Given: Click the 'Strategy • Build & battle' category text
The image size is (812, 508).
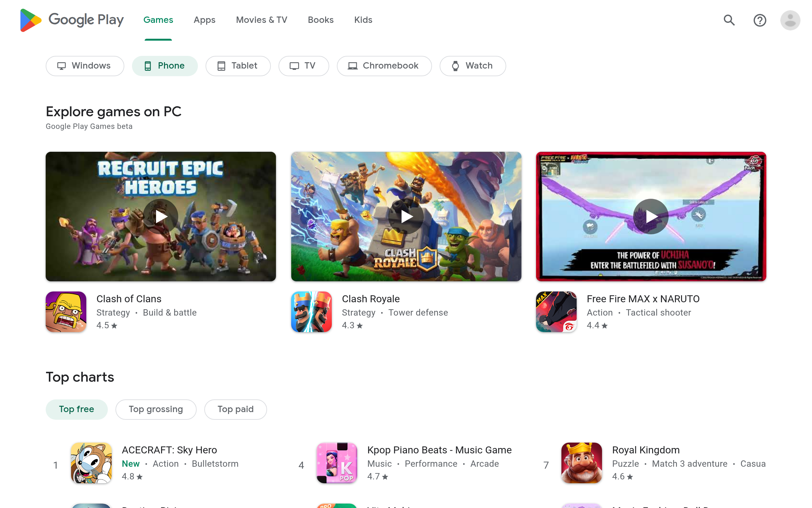Looking at the screenshot, I should point(147,312).
